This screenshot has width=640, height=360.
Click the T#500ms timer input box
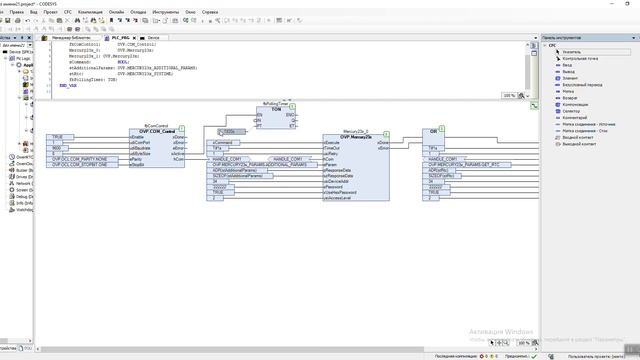pos(232,131)
